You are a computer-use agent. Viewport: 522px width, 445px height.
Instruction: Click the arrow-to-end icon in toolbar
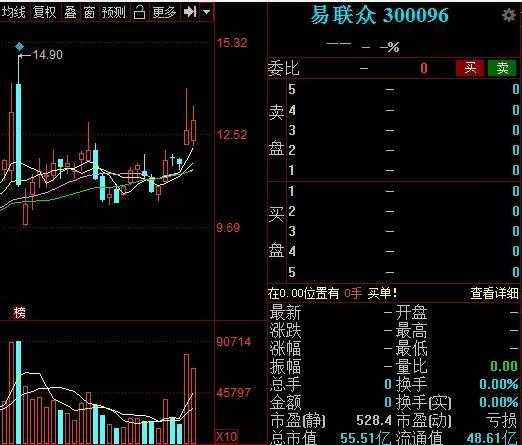click(x=190, y=12)
